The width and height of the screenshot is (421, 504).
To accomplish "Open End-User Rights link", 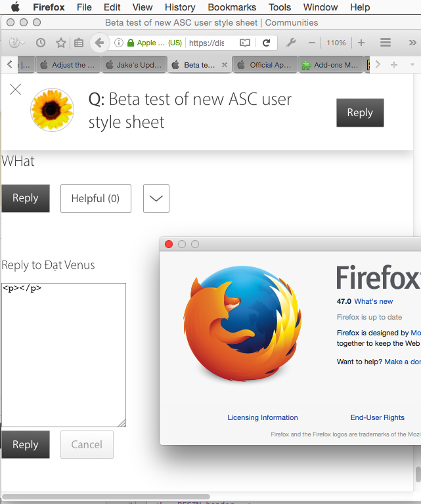I will pos(377,417).
